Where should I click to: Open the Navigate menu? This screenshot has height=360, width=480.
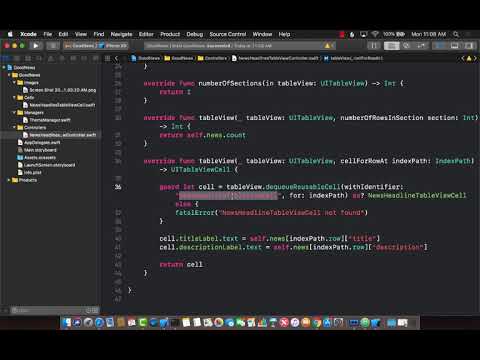121,34
